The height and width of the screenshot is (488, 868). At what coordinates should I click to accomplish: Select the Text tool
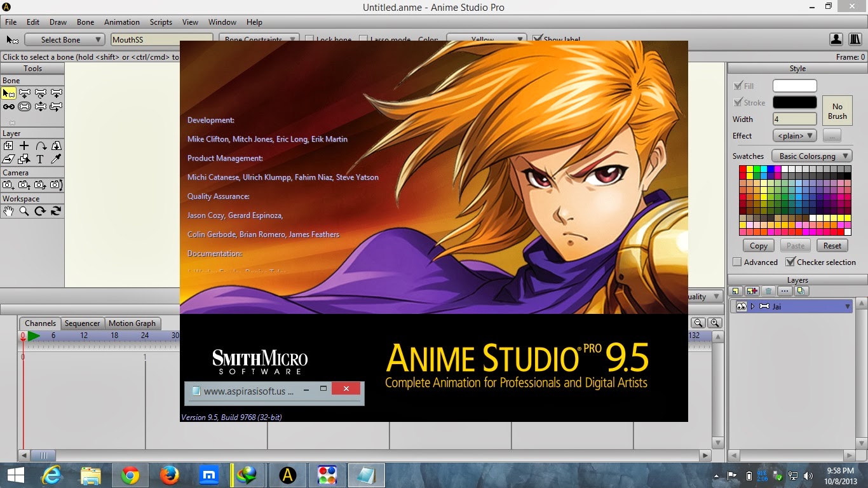click(x=41, y=159)
